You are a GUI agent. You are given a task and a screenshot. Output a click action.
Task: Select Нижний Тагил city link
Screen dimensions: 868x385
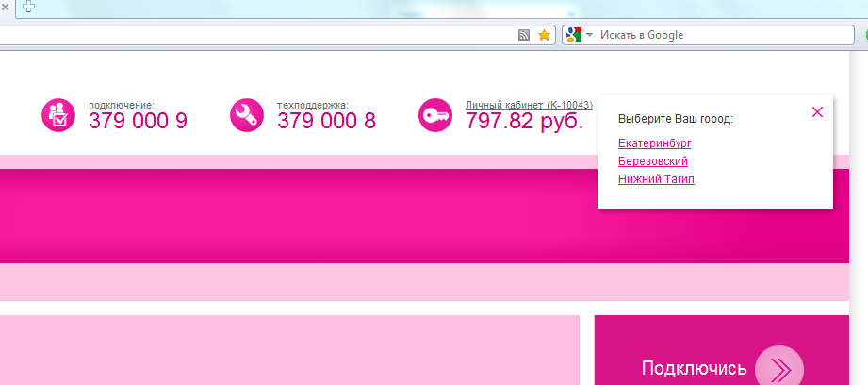[657, 179]
